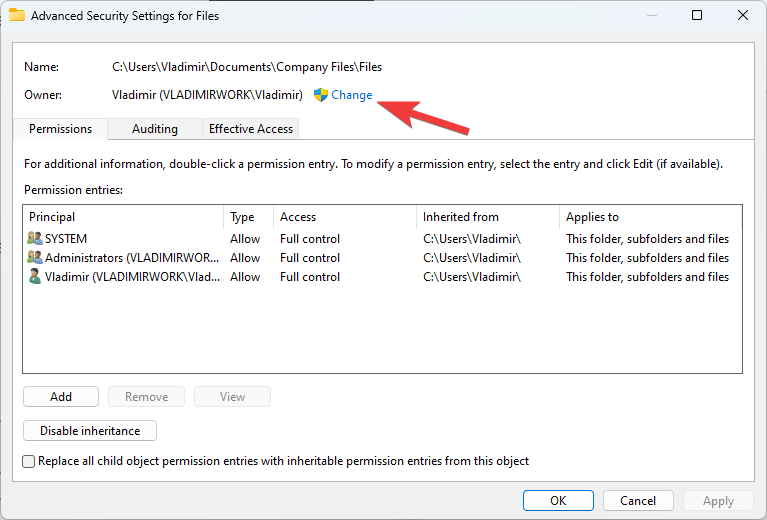Viewport: 767px width, 520px height.
Task: Click the Vladimir user icon in the list
Action: 36,277
